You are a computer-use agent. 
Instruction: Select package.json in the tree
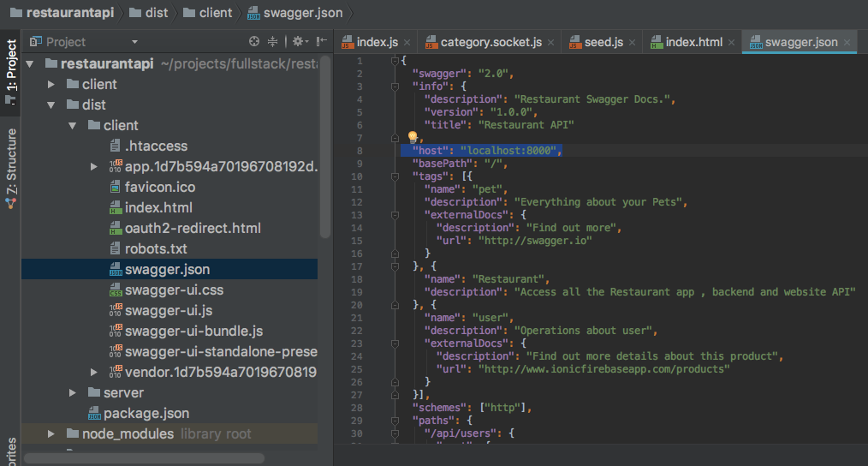click(146, 414)
